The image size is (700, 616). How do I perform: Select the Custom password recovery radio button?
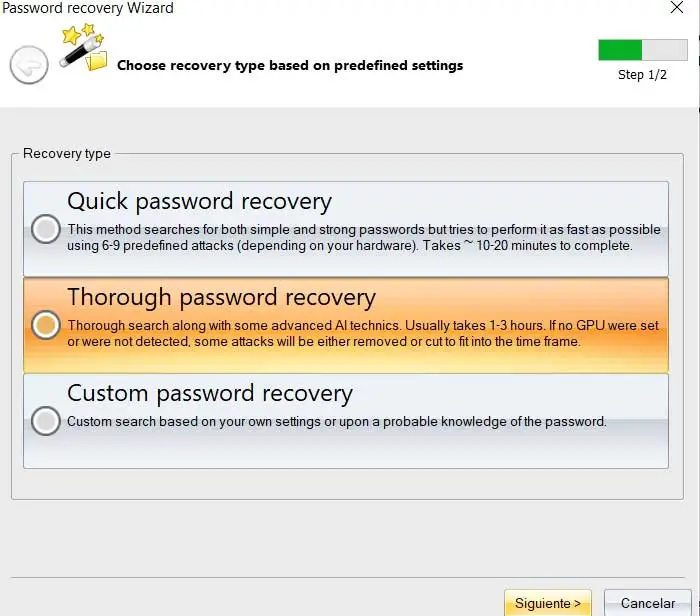(45, 421)
